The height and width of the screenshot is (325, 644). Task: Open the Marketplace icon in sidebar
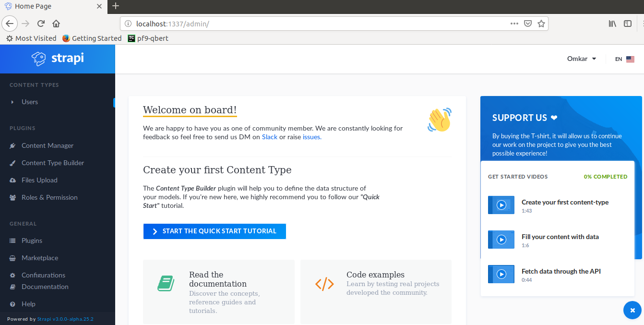pos(13,257)
